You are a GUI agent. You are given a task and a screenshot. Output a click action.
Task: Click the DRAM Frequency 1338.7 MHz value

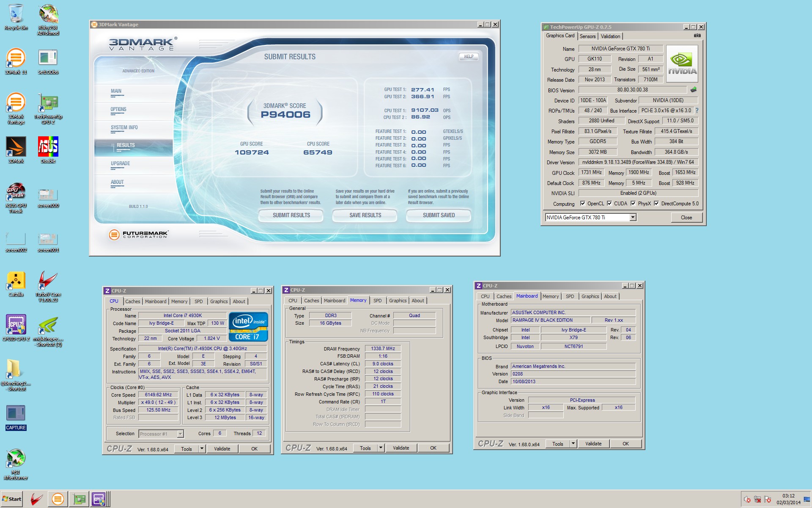(x=383, y=348)
